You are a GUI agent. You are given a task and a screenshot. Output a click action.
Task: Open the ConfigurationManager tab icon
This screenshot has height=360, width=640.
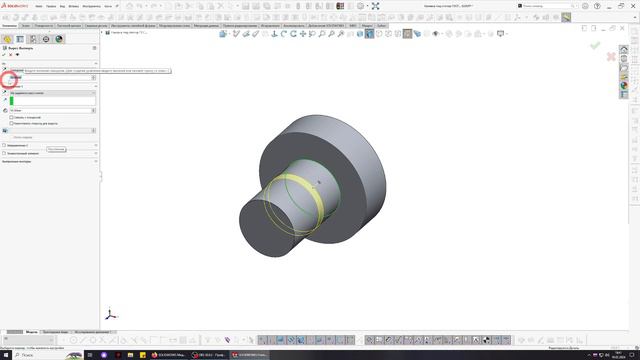pos(33,39)
